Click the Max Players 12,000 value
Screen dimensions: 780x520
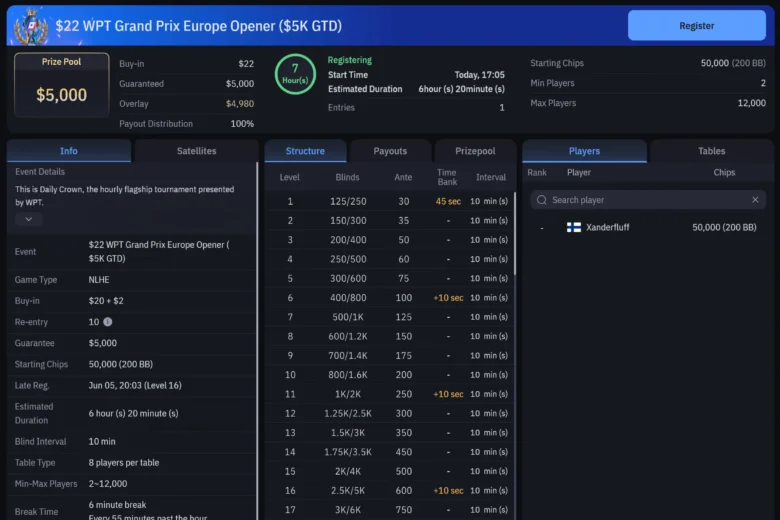click(x=751, y=103)
